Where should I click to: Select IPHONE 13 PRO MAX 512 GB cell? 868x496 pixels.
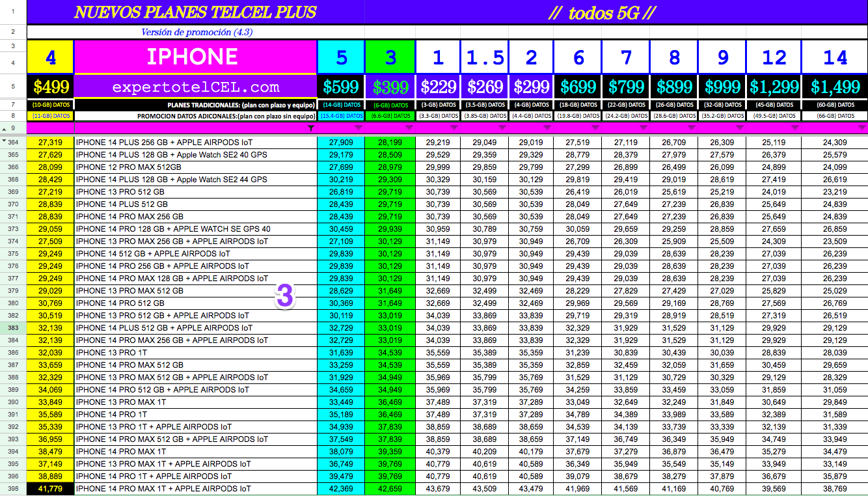coord(196,291)
